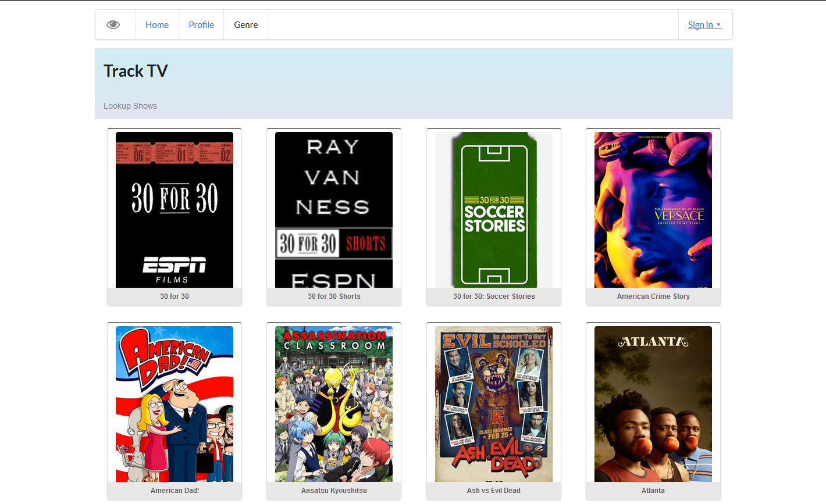Open the Atlanta poster image
826x504 pixels.
(653, 404)
